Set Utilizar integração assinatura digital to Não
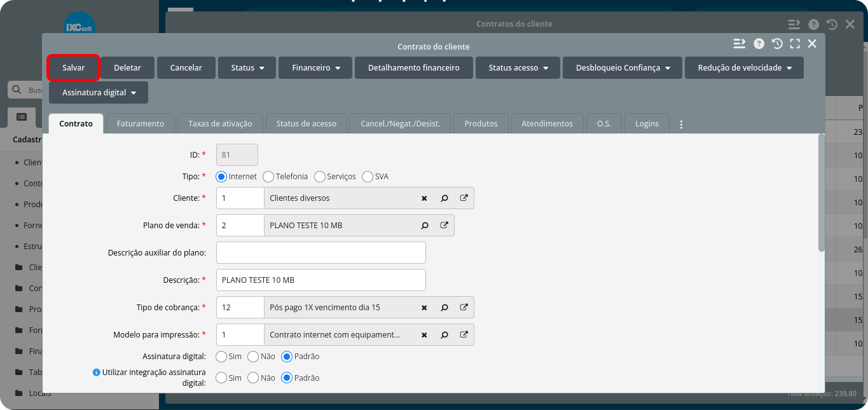 [x=253, y=378]
